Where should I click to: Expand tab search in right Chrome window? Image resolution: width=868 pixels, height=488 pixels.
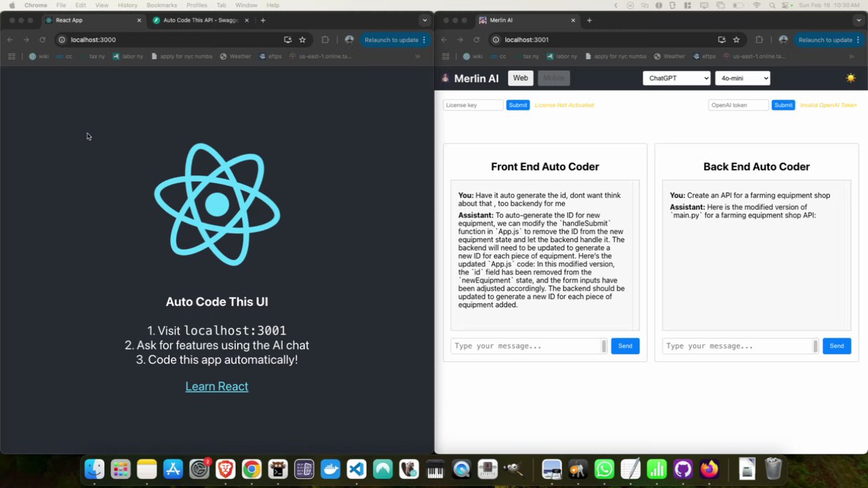(x=859, y=20)
